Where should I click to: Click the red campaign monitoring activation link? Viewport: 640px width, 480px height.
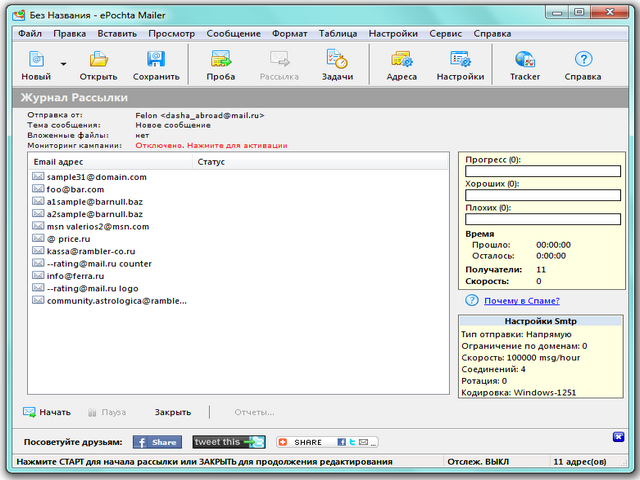pos(211,145)
